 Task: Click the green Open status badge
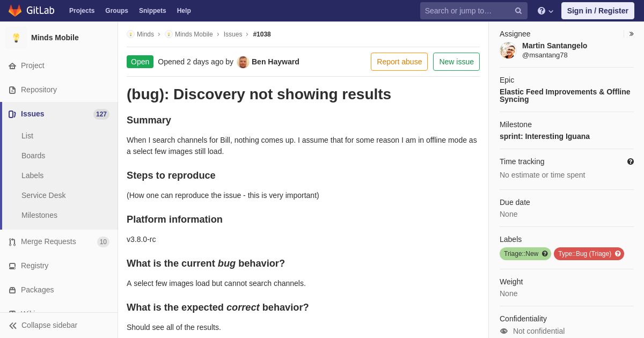click(140, 62)
